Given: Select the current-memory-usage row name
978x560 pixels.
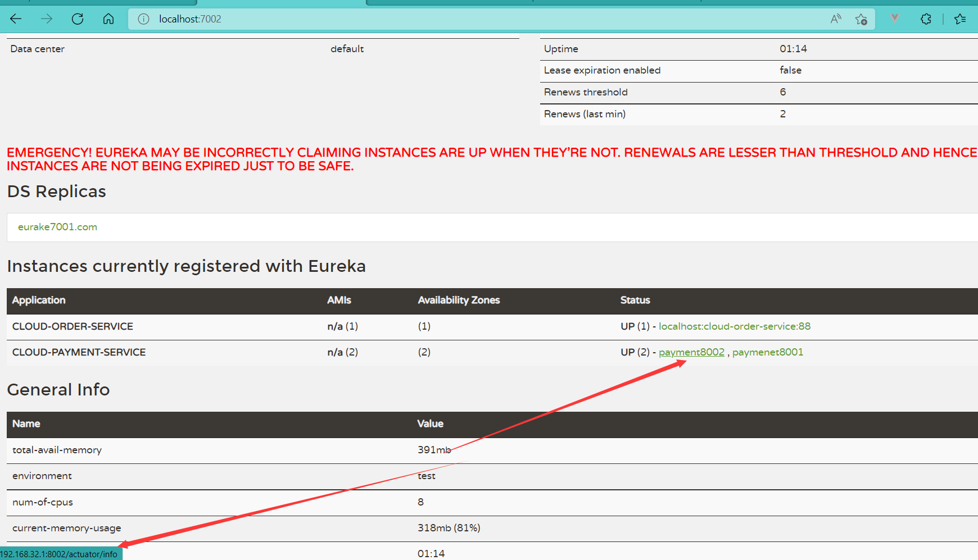Looking at the screenshot, I should pos(67,528).
